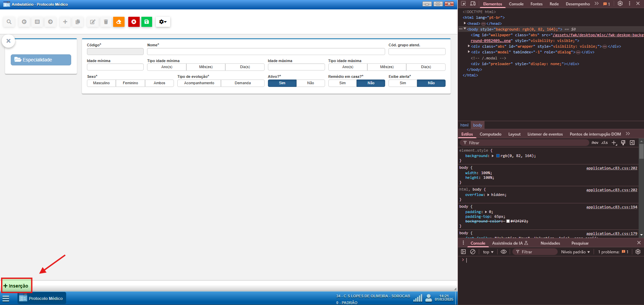Open the gear settings dropdown
The image size is (644, 305).
pyautogui.click(x=163, y=22)
